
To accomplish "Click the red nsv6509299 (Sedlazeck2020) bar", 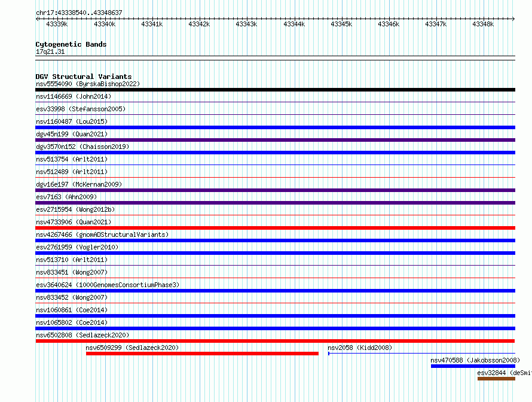I will pyautogui.click(x=202, y=354).
